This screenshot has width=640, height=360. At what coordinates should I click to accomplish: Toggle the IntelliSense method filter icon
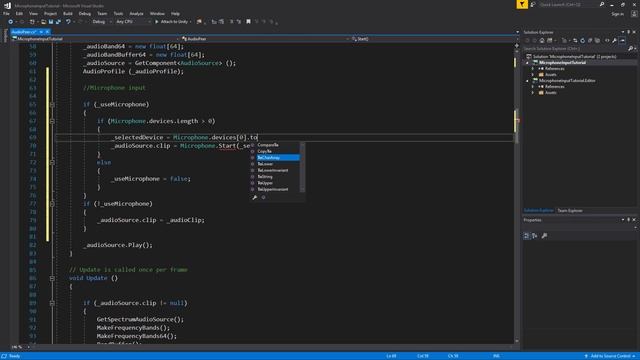click(263, 198)
